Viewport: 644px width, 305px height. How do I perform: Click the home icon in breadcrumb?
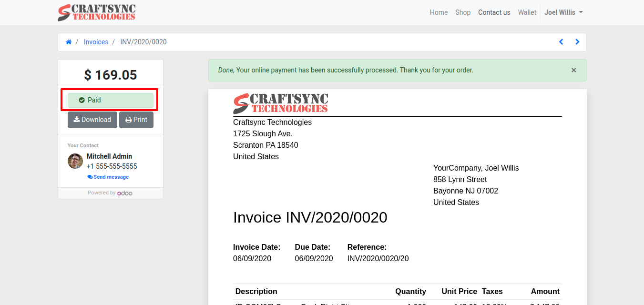point(69,42)
